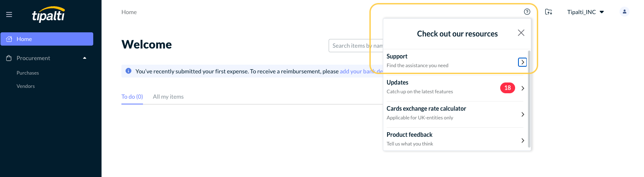Click the Search items input field
Viewport: 644px width, 177px height.
pos(356,46)
